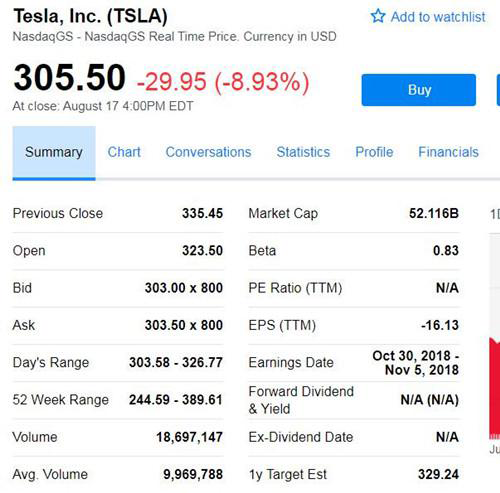The width and height of the screenshot is (500, 493).
Task: Click the EPS (TTM) value -16.13
Action: (440, 325)
